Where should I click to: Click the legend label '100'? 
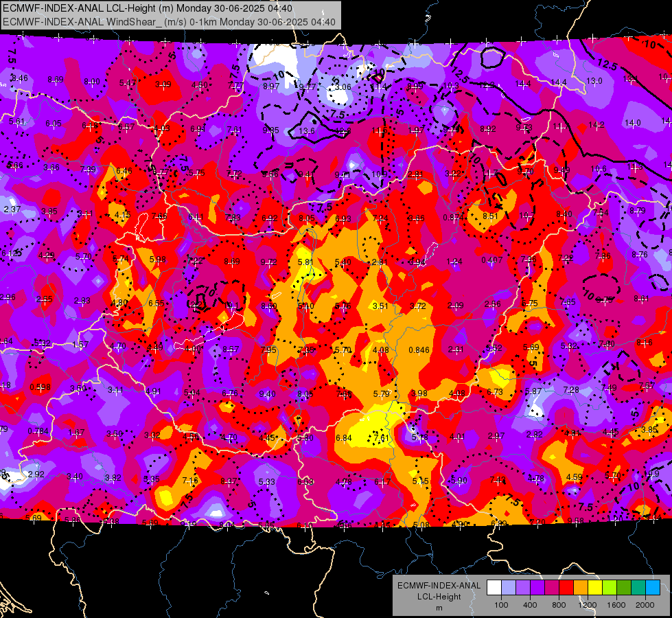pos(501,605)
